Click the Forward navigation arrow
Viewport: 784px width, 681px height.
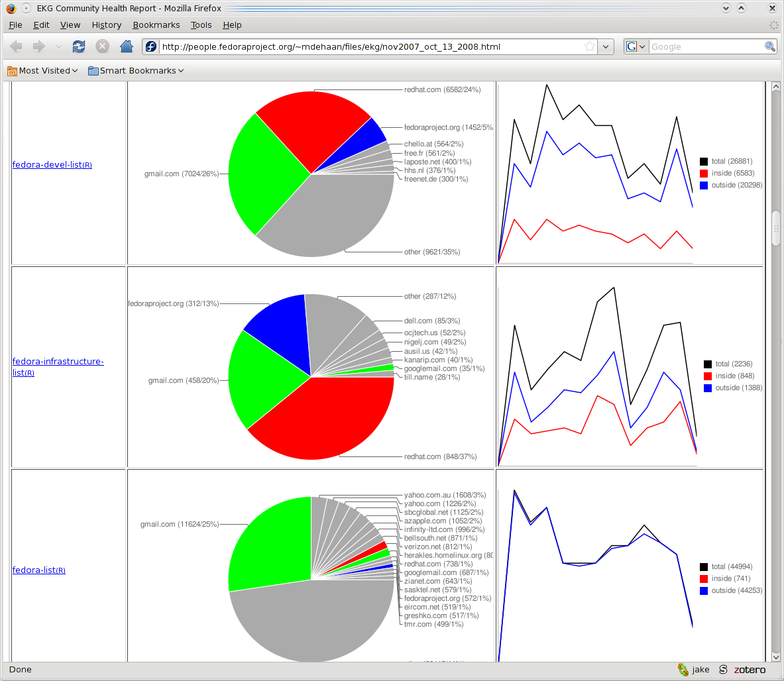39,46
